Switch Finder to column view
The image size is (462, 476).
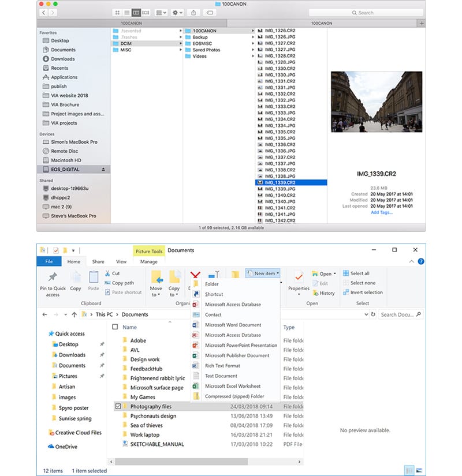click(x=136, y=13)
